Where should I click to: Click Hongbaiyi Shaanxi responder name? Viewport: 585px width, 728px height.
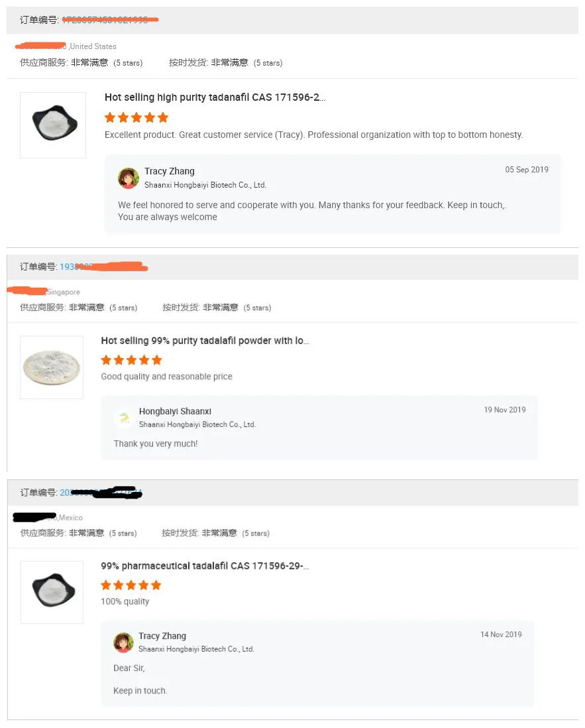tap(175, 411)
